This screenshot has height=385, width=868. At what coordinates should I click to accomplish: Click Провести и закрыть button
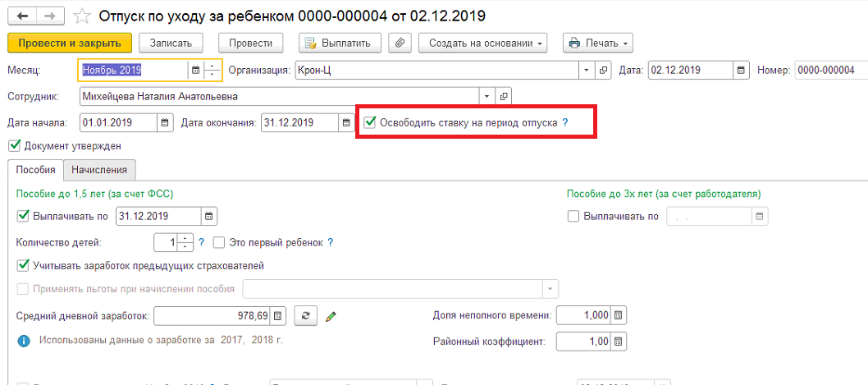click(70, 43)
